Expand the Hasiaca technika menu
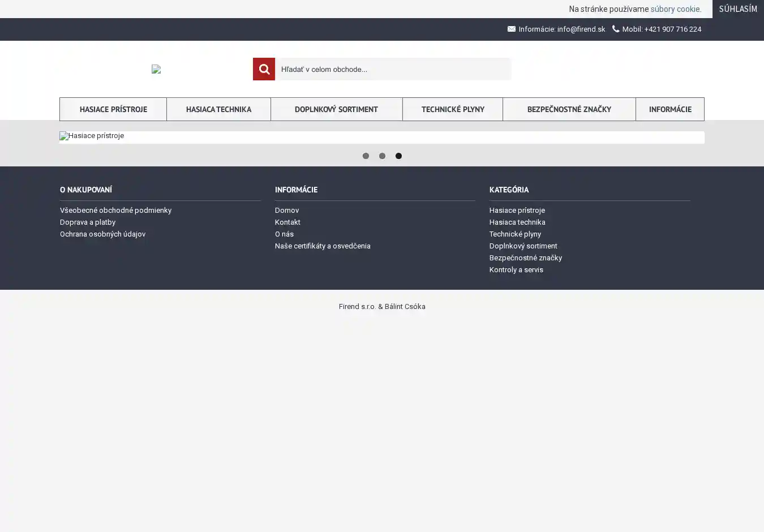The width and height of the screenshot is (764, 532). coord(218,109)
